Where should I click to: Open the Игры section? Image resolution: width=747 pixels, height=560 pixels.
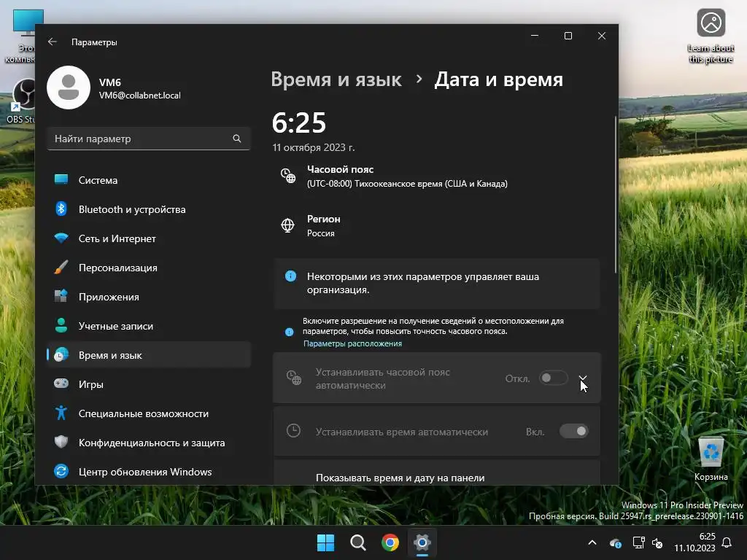(x=149, y=384)
